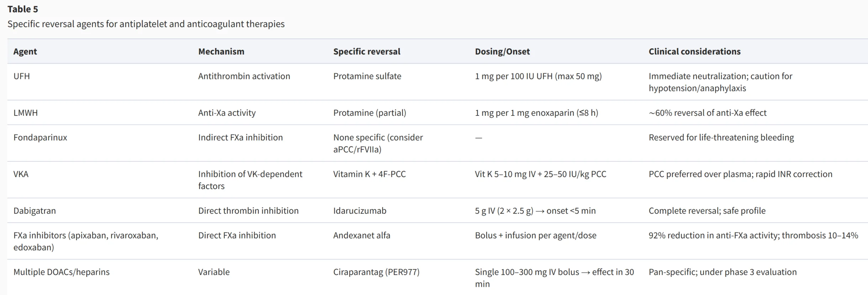Image resolution: width=868 pixels, height=295 pixels.
Task: Click the Specific reversal column header
Action: pyautogui.click(x=367, y=52)
